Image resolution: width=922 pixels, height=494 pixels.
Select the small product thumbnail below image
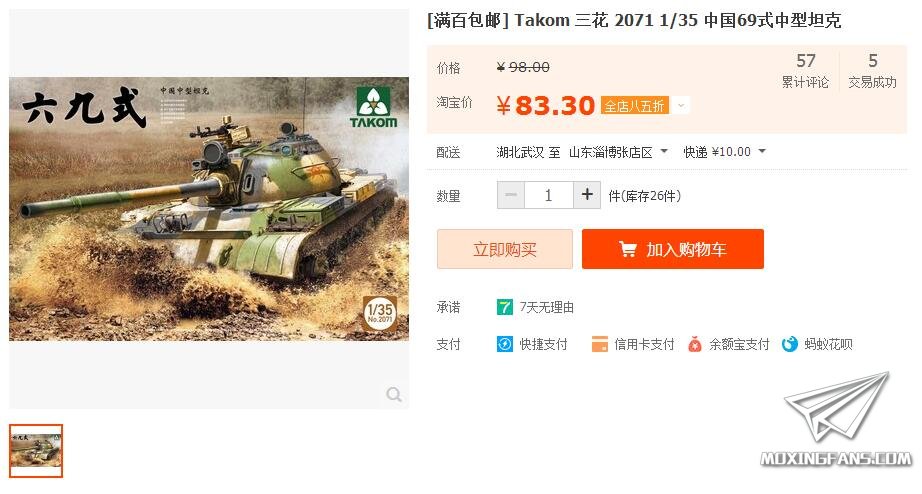[36, 451]
